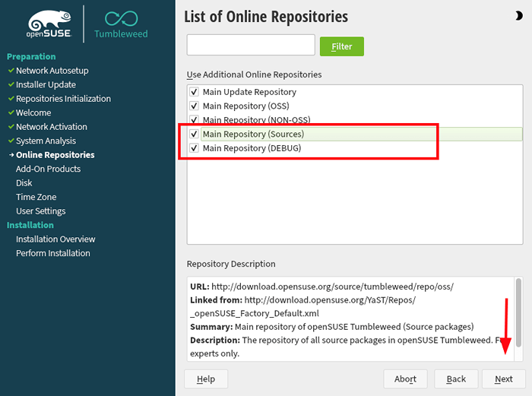The height and width of the screenshot is (396, 532).
Task: Click the List of Online Repositories heading
Action: click(x=266, y=17)
